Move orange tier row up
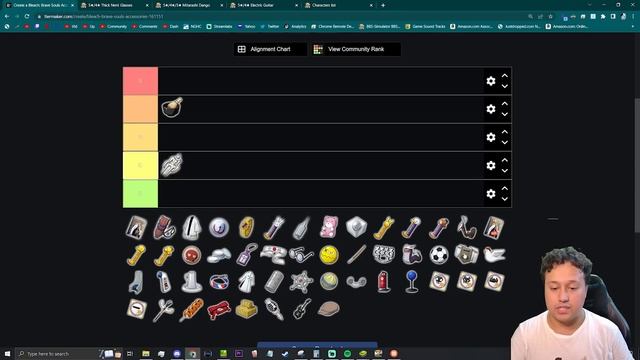This screenshot has width=640, height=360. [x=505, y=104]
